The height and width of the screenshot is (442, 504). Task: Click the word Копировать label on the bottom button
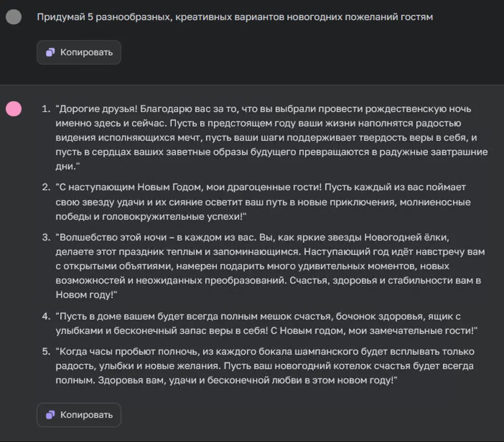pyautogui.click(x=86, y=414)
